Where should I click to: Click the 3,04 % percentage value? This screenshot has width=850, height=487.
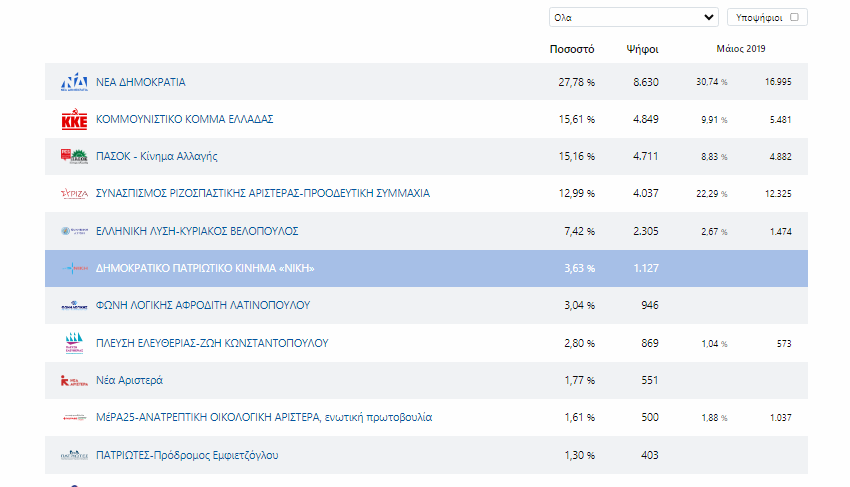(579, 305)
